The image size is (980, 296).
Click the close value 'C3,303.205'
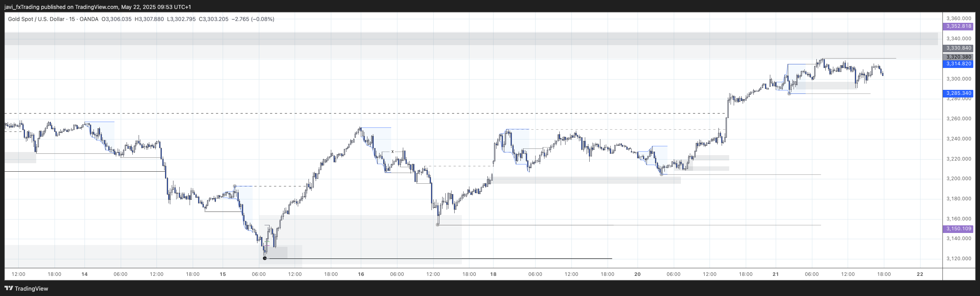[214, 19]
